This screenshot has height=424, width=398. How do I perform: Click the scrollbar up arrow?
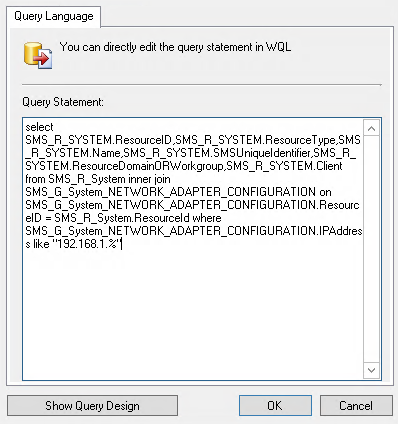tap(371, 128)
